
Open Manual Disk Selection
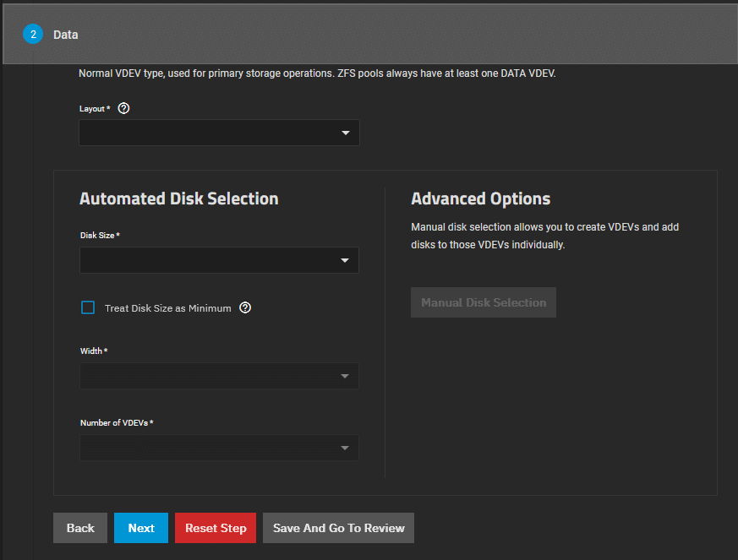tap(484, 302)
